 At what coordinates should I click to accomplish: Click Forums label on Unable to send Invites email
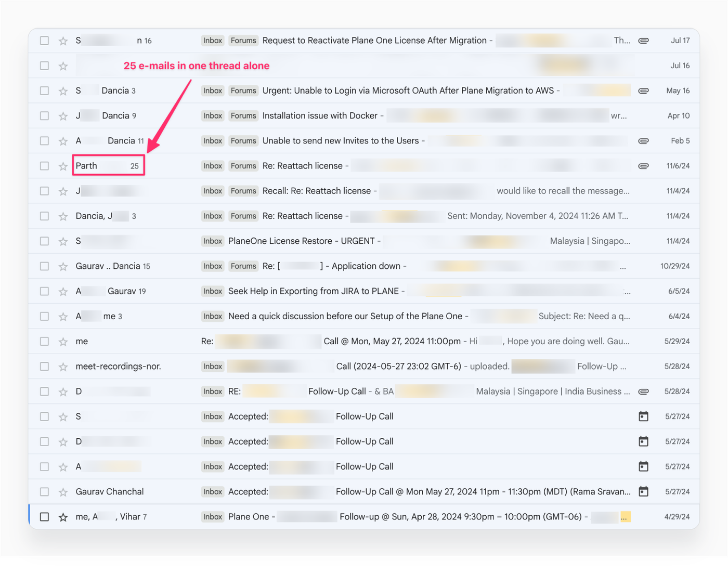[243, 141]
